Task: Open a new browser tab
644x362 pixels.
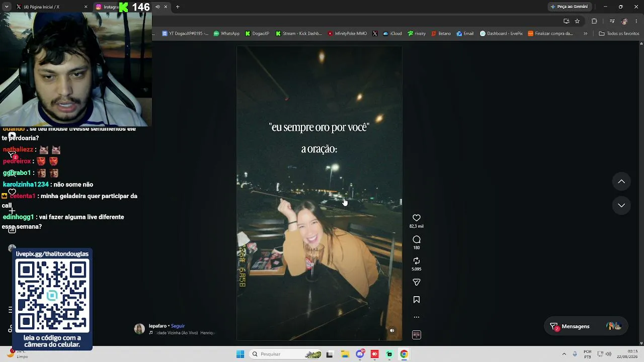Action: (x=178, y=7)
